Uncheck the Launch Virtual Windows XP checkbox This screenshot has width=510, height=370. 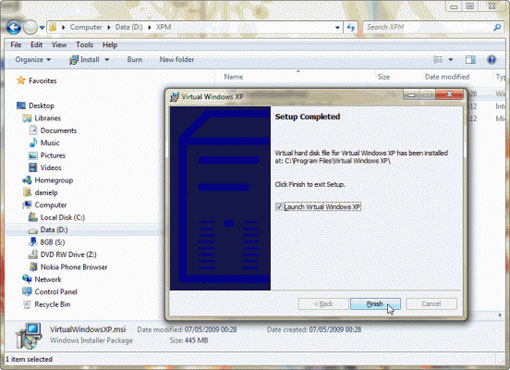tap(279, 207)
